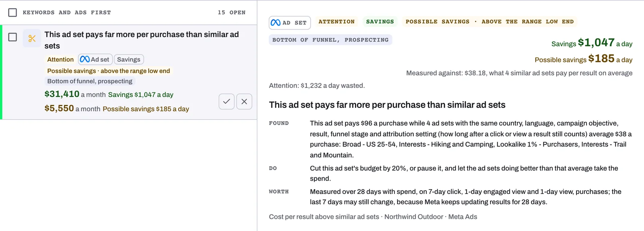Viewport: 644px width, 231px height.
Task: Click the 'Cost per result above similar ad sets' footer
Action: point(373,217)
